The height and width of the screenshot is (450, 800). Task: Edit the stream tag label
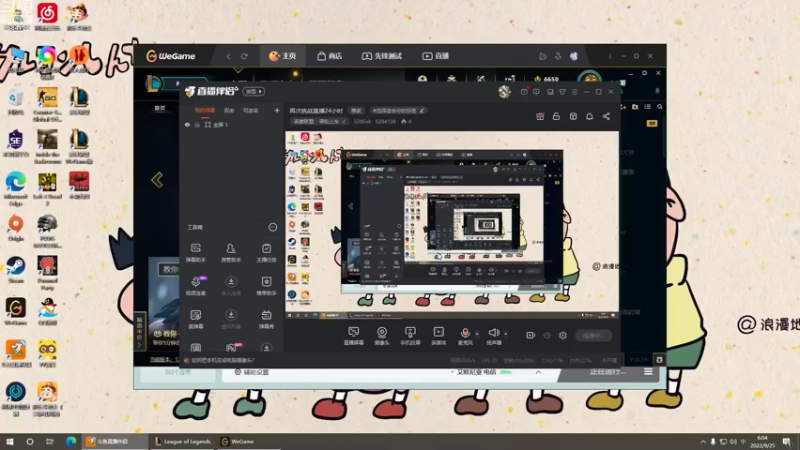point(398,111)
